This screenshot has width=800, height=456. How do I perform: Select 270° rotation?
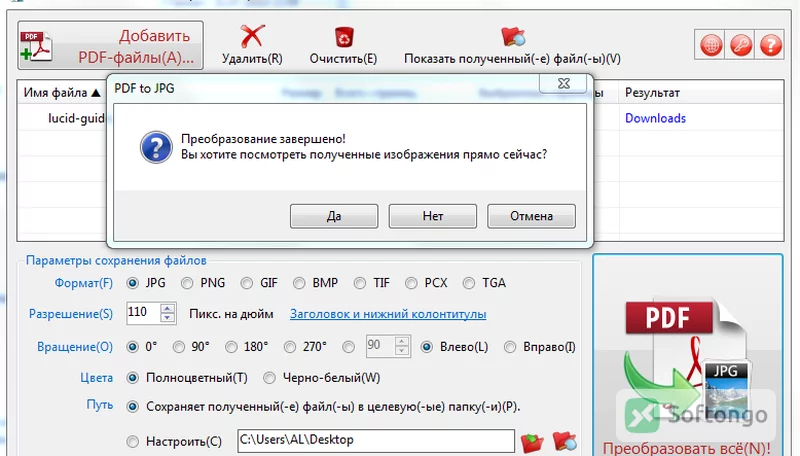coord(290,347)
